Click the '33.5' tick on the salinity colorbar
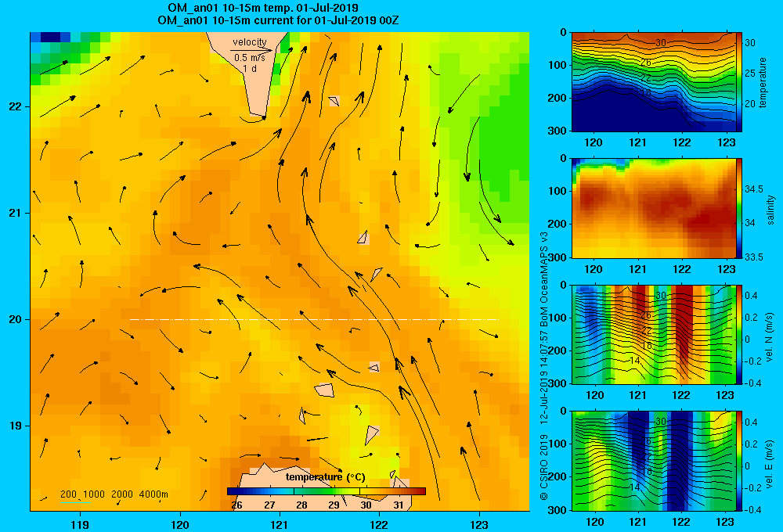The width and height of the screenshot is (783, 532). [x=754, y=257]
